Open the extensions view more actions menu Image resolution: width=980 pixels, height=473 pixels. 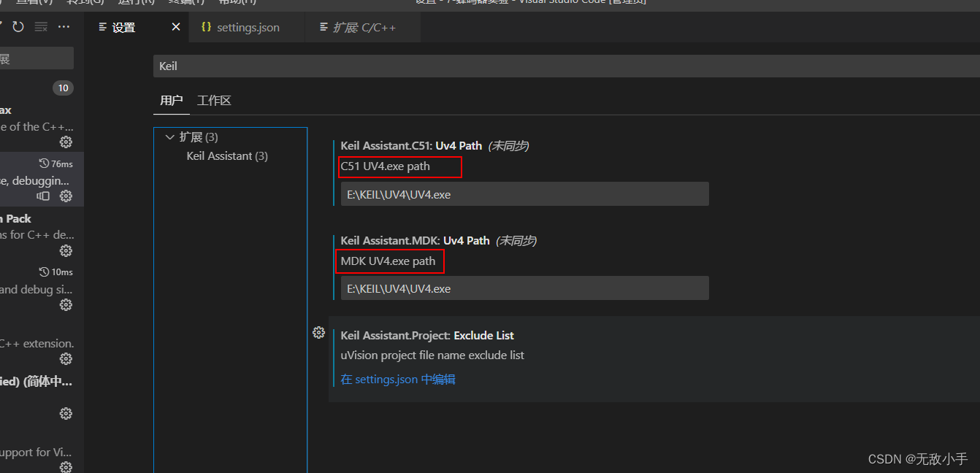[x=64, y=27]
